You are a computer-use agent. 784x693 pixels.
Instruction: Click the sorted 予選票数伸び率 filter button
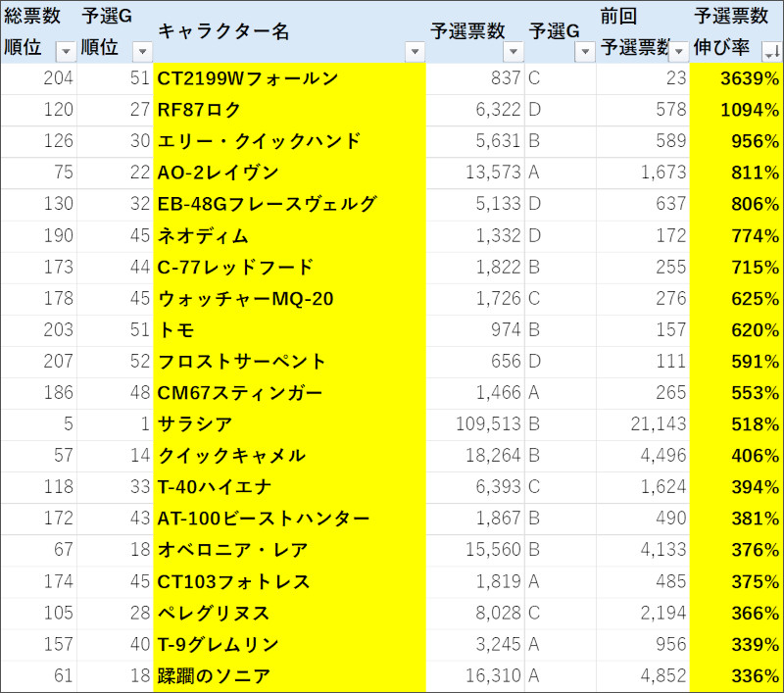pos(771,51)
